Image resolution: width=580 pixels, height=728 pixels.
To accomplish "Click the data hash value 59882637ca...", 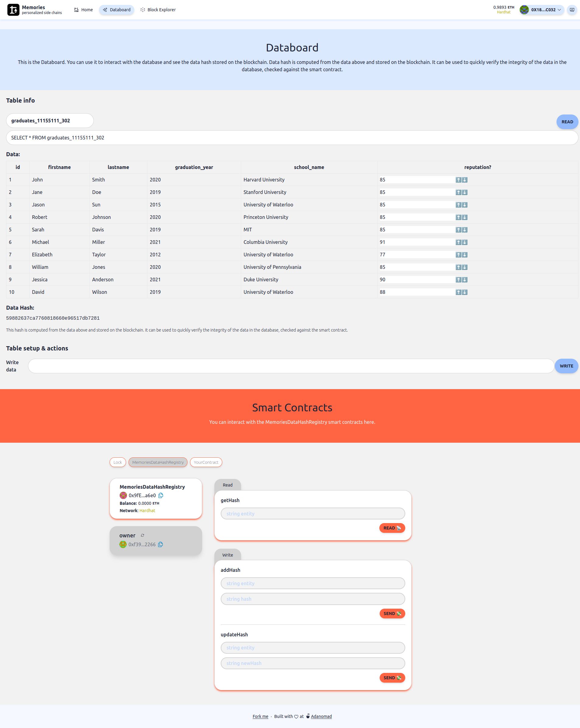I will pyautogui.click(x=53, y=318).
